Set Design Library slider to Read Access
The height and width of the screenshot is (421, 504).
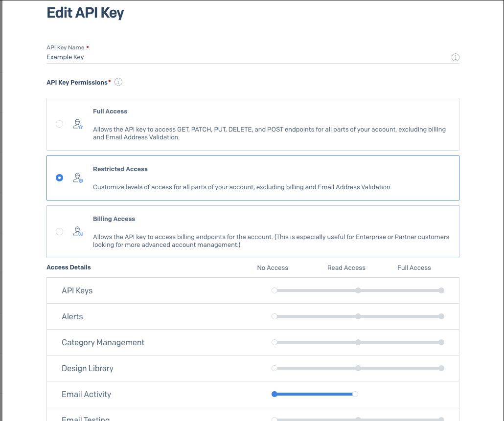tap(358, 368)
